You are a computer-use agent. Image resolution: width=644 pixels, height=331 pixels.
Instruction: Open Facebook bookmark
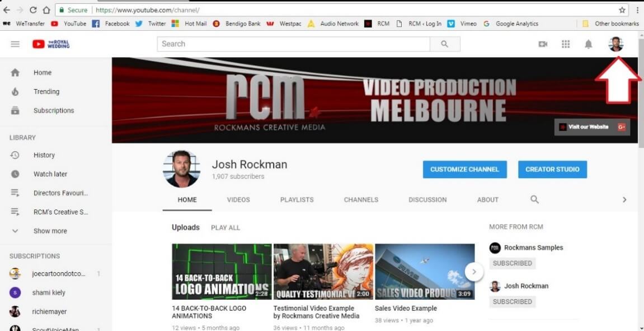pyautogui.click(x=111, y=24)
